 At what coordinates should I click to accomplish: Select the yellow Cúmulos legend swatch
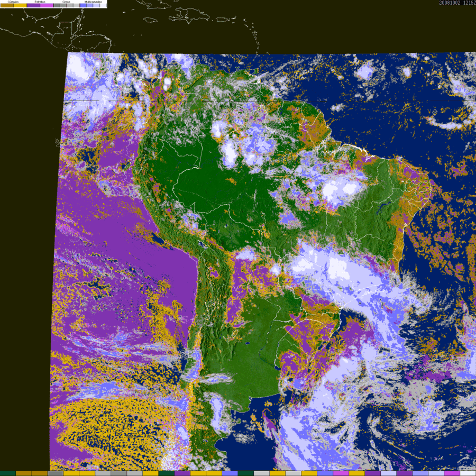(x=20, y=5)
